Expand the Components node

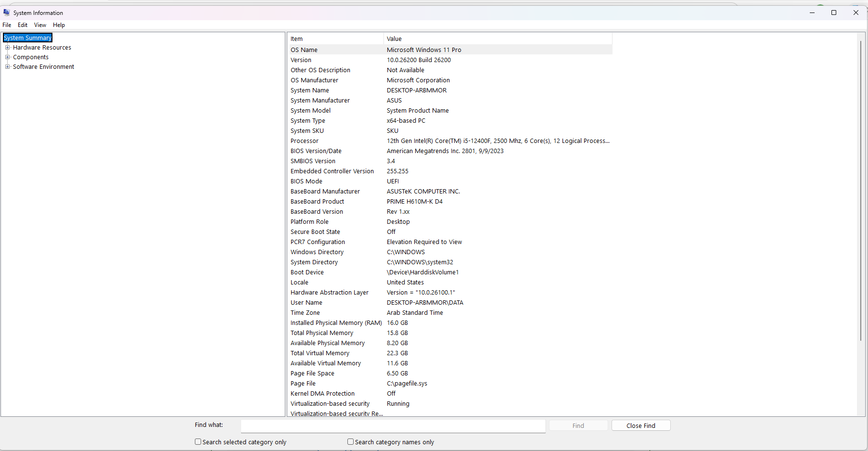[x=8, y=57]
